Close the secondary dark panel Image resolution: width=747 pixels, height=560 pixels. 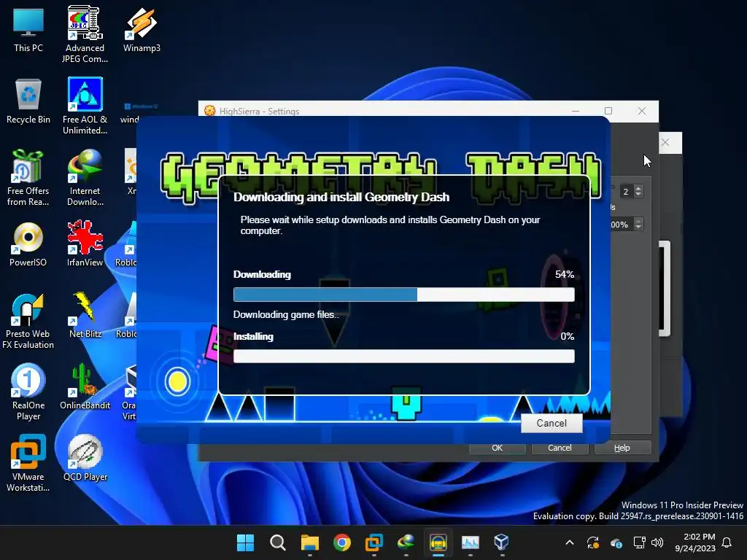(665, 142)
